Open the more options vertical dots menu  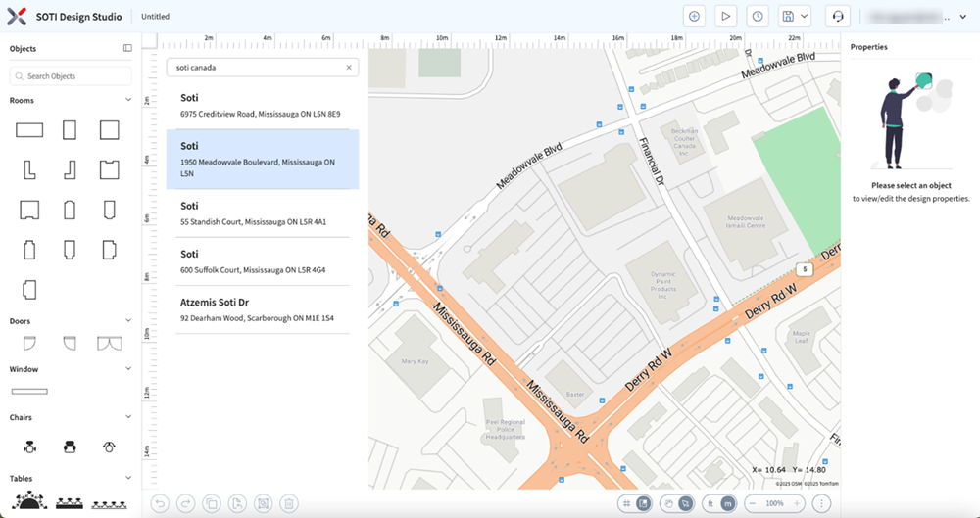(x=822, y=503)
